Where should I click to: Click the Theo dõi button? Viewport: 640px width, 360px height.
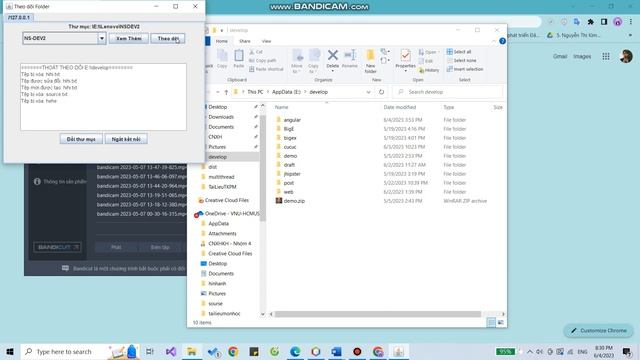coord(168,38)
